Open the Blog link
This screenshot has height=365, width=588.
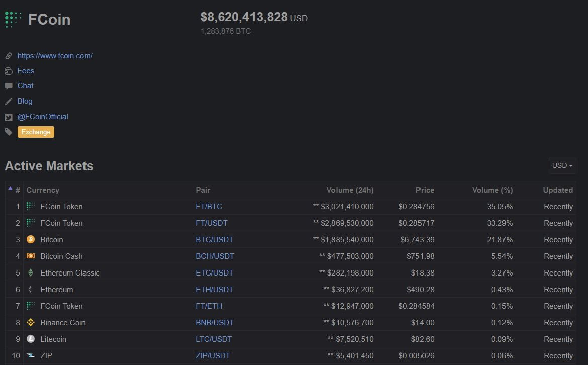[x=25, y=101]
